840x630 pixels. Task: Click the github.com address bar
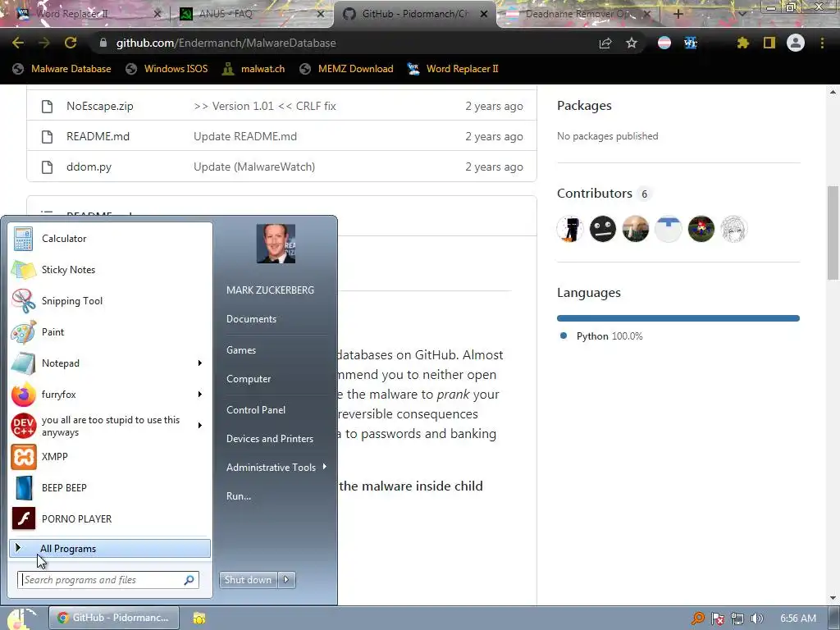[343, 43]
